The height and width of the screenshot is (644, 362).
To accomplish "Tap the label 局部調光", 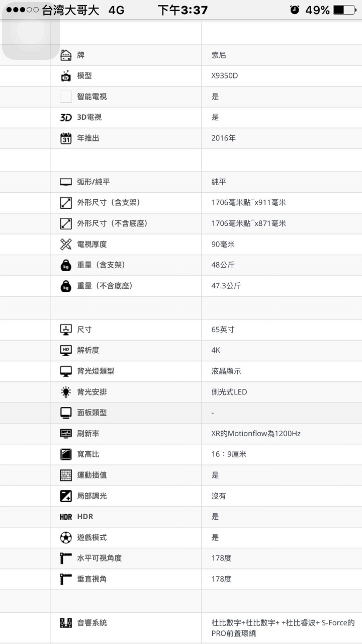I will [x=92, y=496].
